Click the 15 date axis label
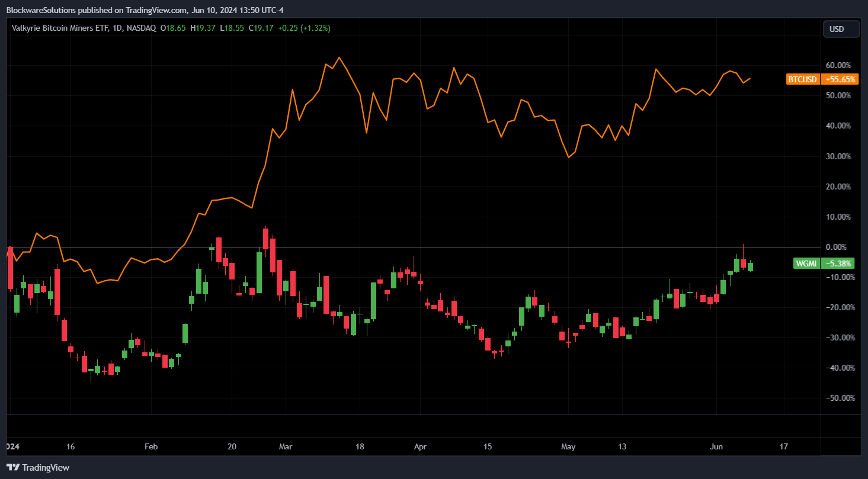The height and width of the screenshot is (479, 868). click(x=488, y=446)
